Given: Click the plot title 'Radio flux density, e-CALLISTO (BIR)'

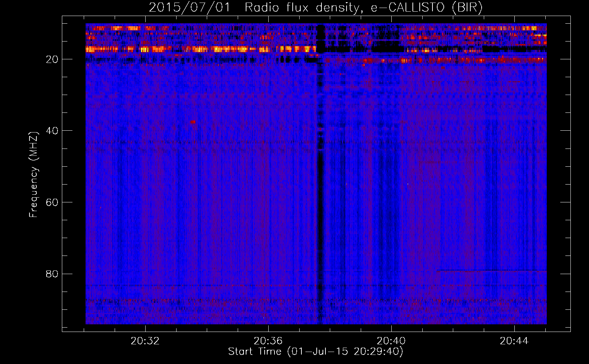Looking at the screenshot, I should 364,8.
